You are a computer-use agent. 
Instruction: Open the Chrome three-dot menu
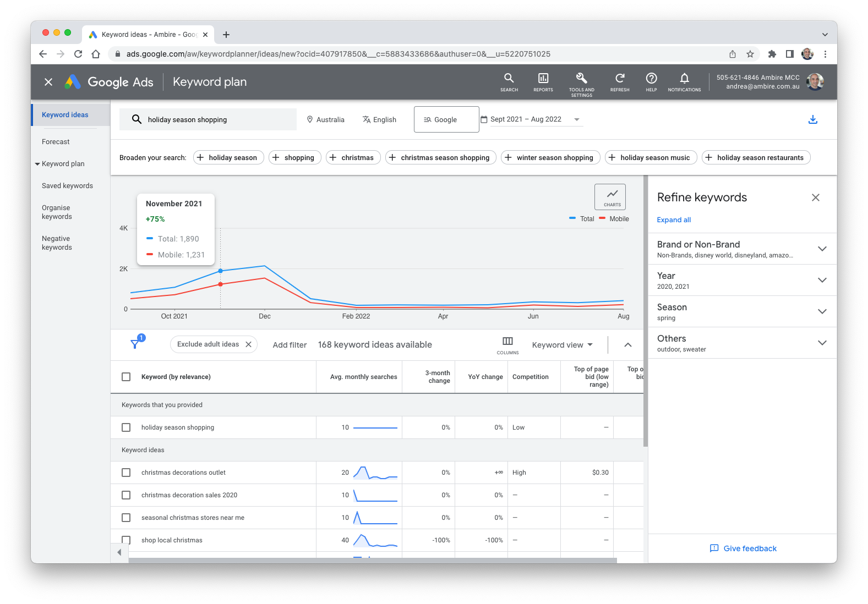tap(825, 54)
